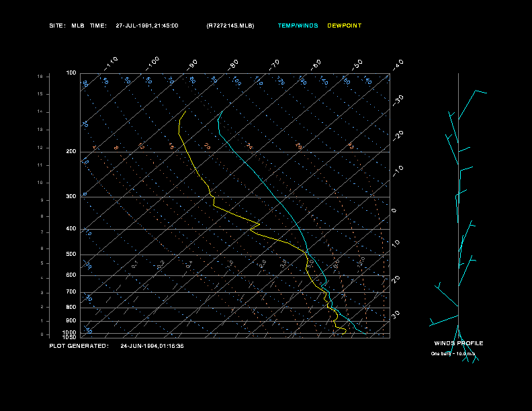Viewport: 532px width, 411px height.
Task: Select the filename (R7272145.MLB)
Action: (230, 26)
